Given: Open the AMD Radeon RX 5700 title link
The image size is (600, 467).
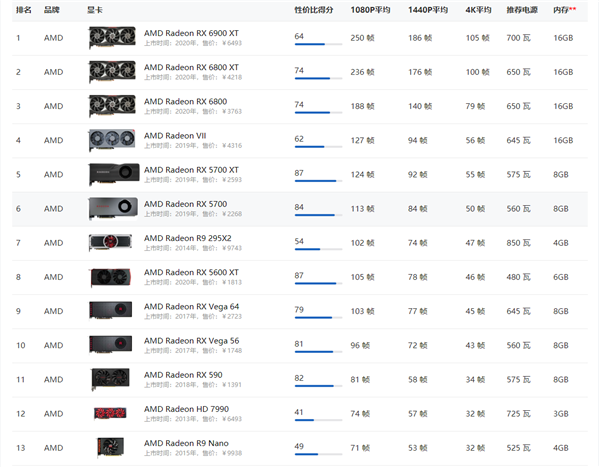Looking at the screenshot, I should click(186, 204).
